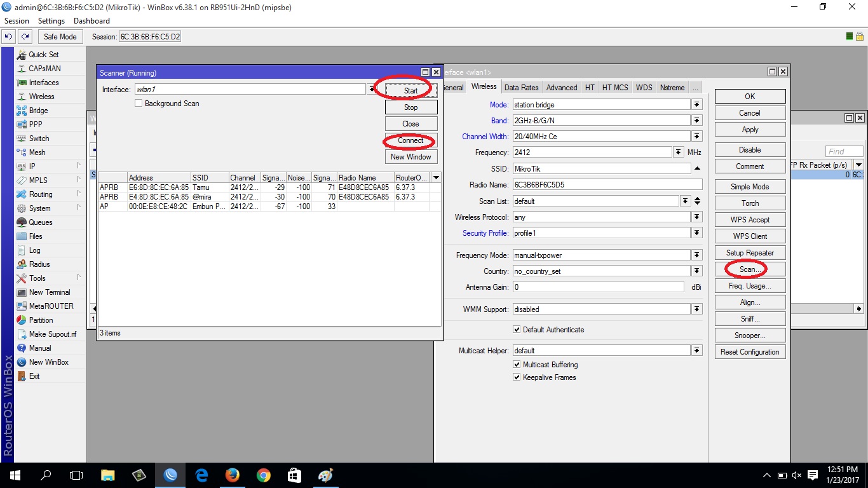
Task: Open the Mesh sidebar entry
Action: [37, 152]
